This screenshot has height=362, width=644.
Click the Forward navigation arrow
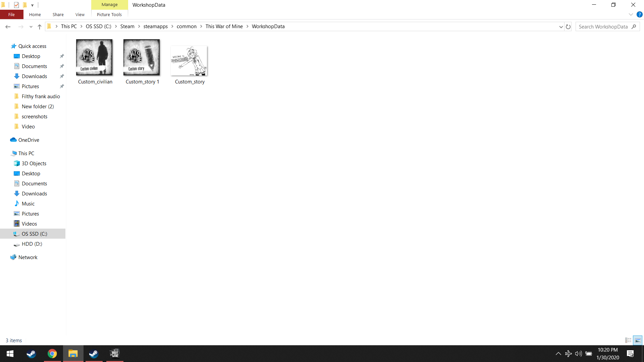[21, 26]
